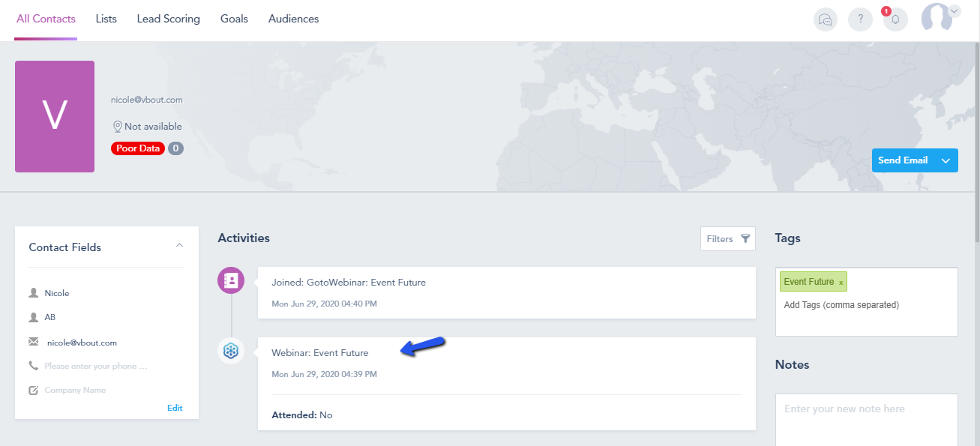Open the help question mark icon
This screenshot has width=980, height=446.
[860, 19]
